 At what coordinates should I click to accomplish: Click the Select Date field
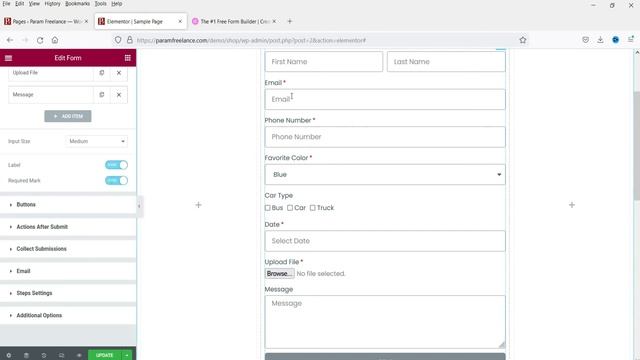[385, 241]
